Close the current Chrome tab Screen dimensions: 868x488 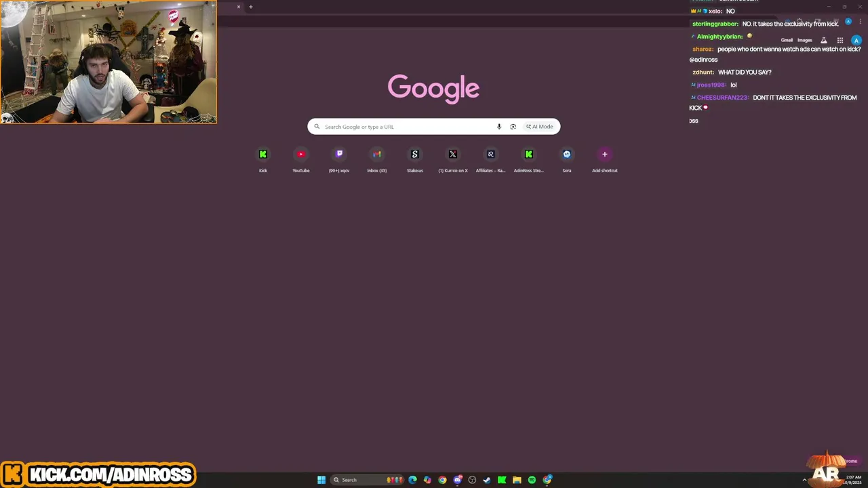[x=239, y=7]
